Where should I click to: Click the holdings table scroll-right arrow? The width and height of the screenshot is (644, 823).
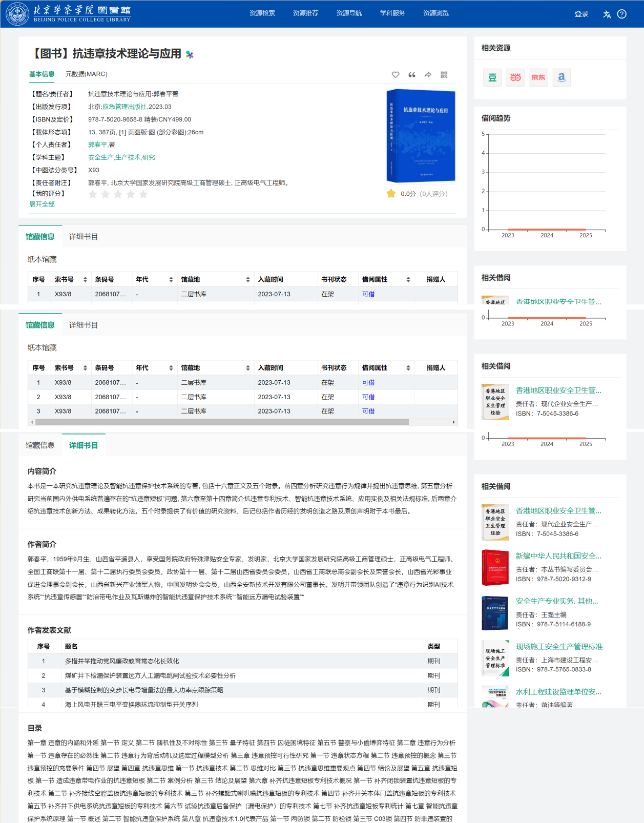(453, 422)
